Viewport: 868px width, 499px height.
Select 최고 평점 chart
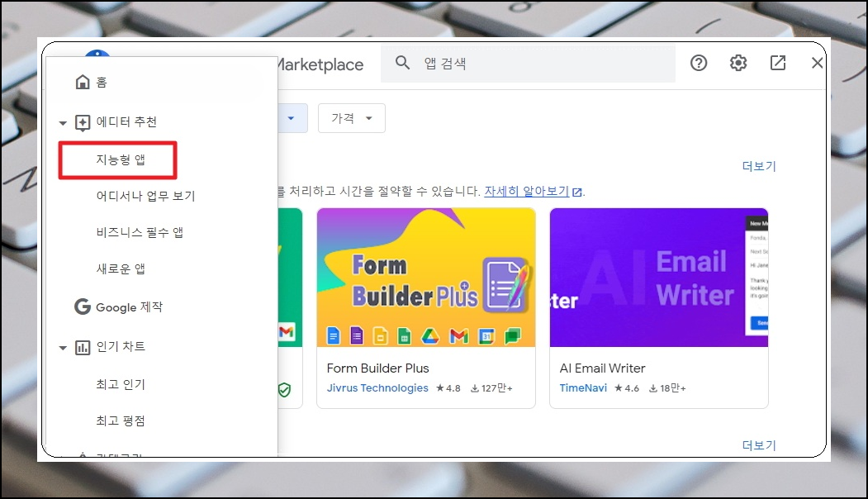tap(121, 421)
